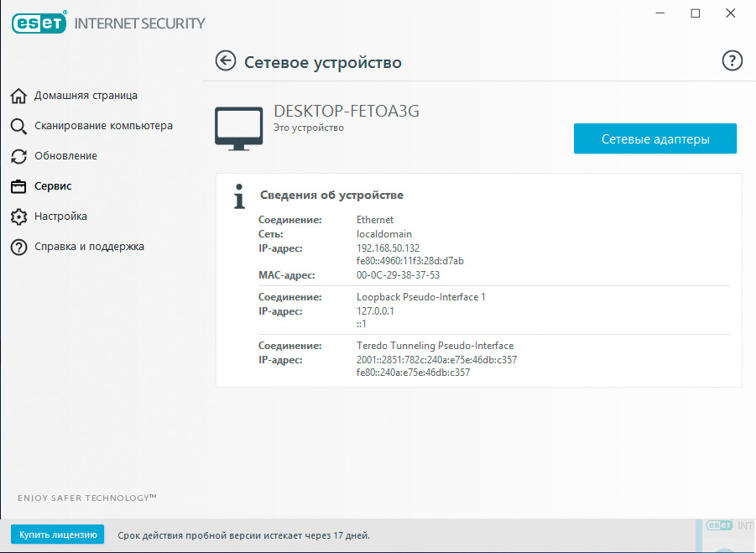Click the Сетевое устройство page title
The width and height of the screenshot is (756, 553).
tap(322, 62)
